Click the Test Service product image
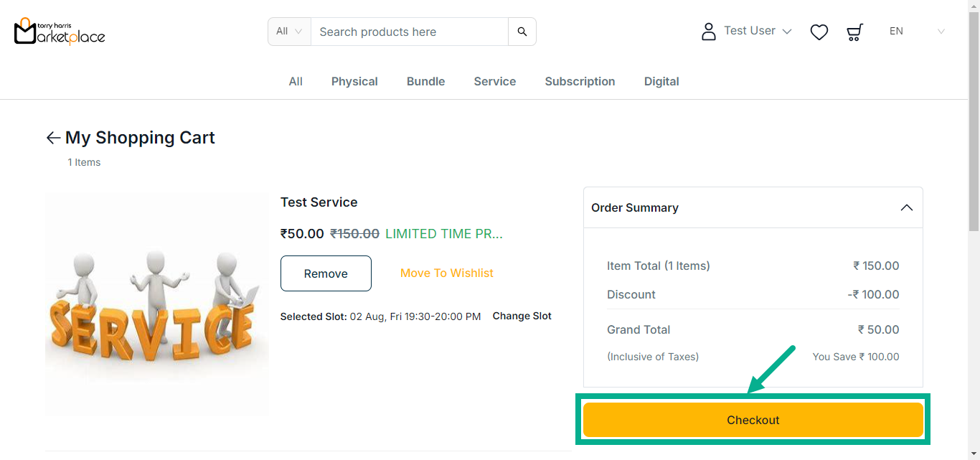This screenshot has height=460, width=980. pos(156,304)
